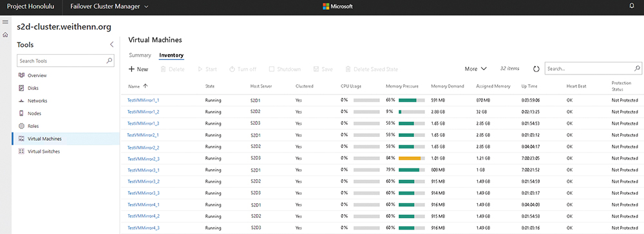Click the New VM button

coord(138,69)
